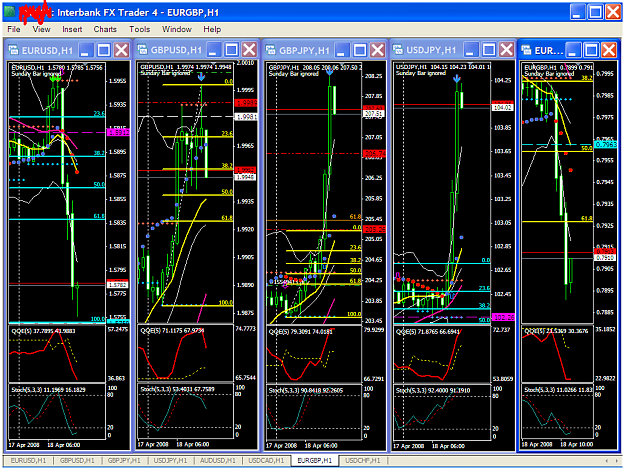Open the Tools menu

(x=140, y=29)
